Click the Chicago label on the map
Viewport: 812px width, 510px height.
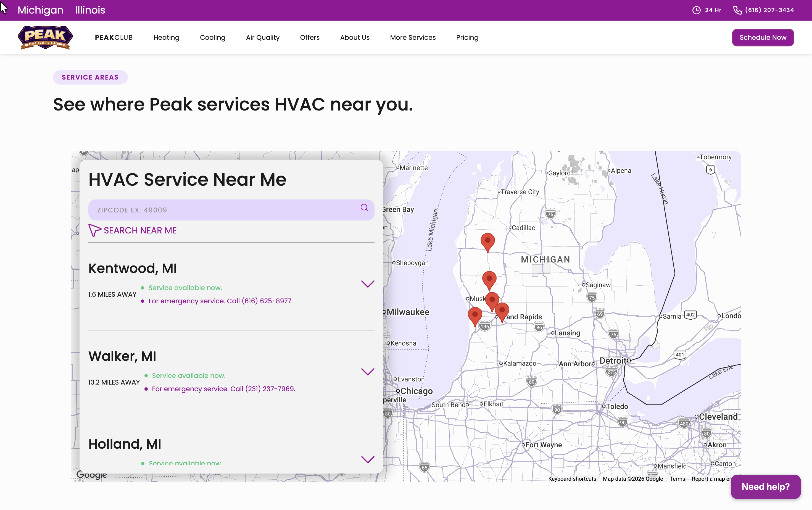click(x=416, y=391)
